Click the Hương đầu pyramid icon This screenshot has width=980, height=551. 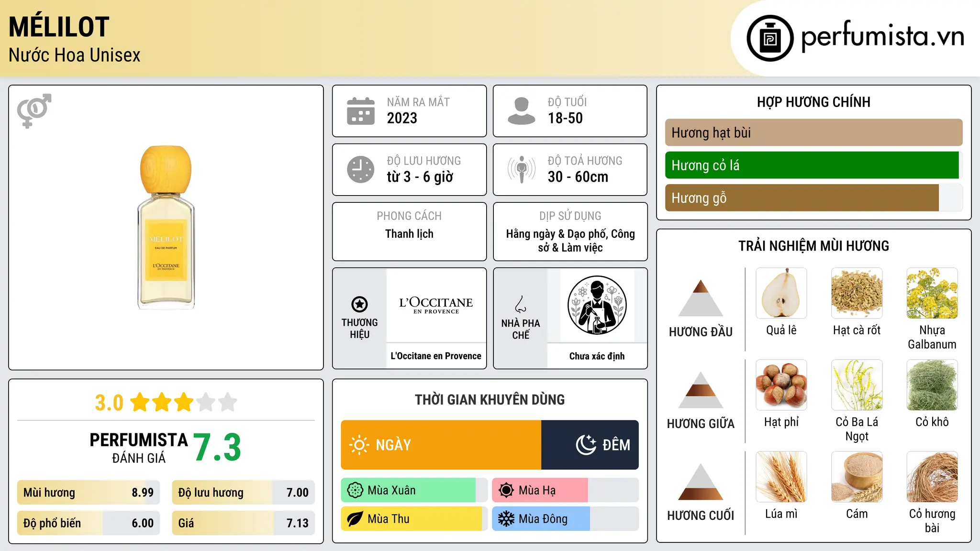pos(701,298)
